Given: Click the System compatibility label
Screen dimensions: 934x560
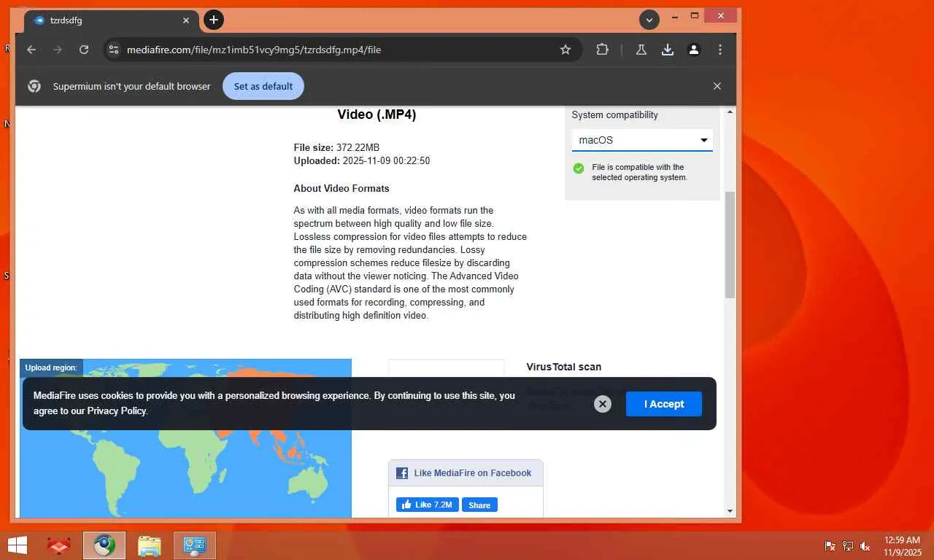Looking at the screenshot, I should click(x=614, y=115).
